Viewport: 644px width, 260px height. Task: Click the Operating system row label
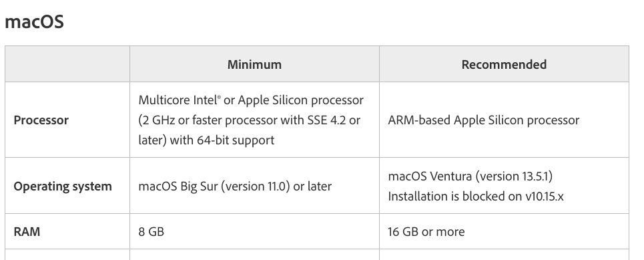pos(63,186)
